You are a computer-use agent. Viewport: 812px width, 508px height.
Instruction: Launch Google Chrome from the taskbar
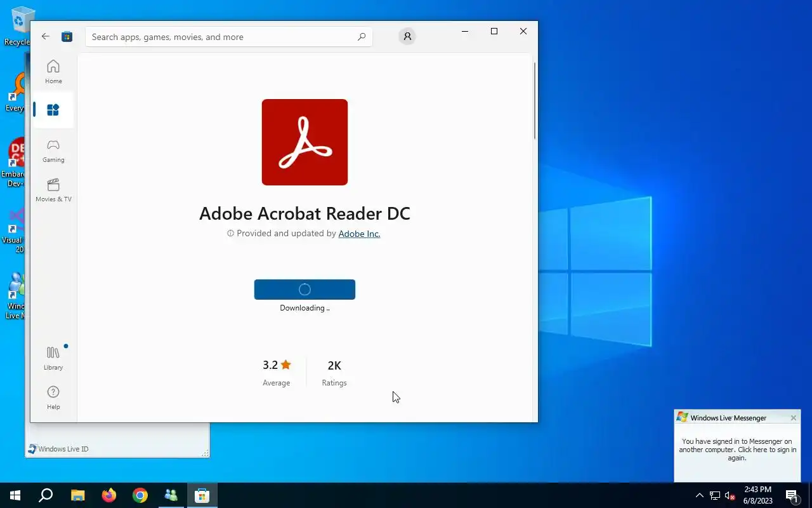tap(140, 495)
